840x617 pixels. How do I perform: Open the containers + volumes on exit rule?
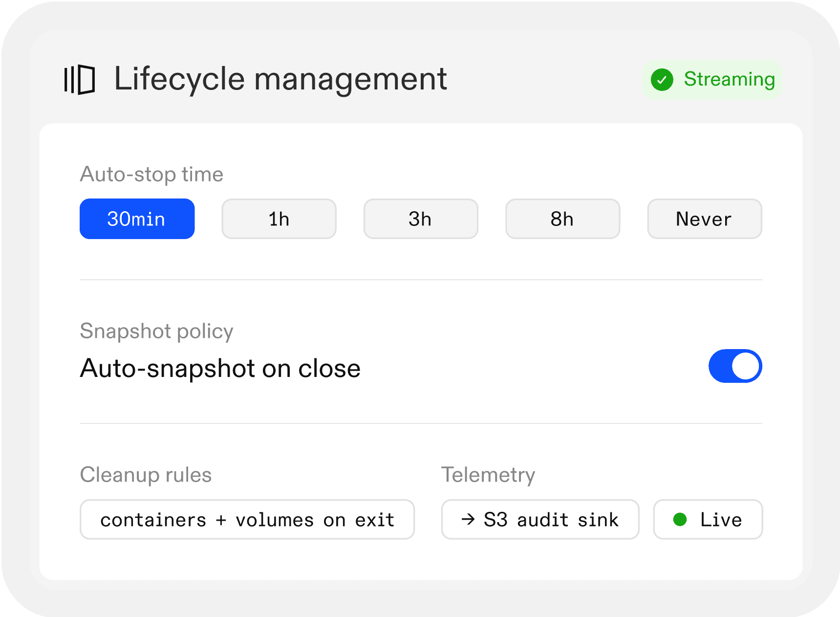(x=247, y=520)
